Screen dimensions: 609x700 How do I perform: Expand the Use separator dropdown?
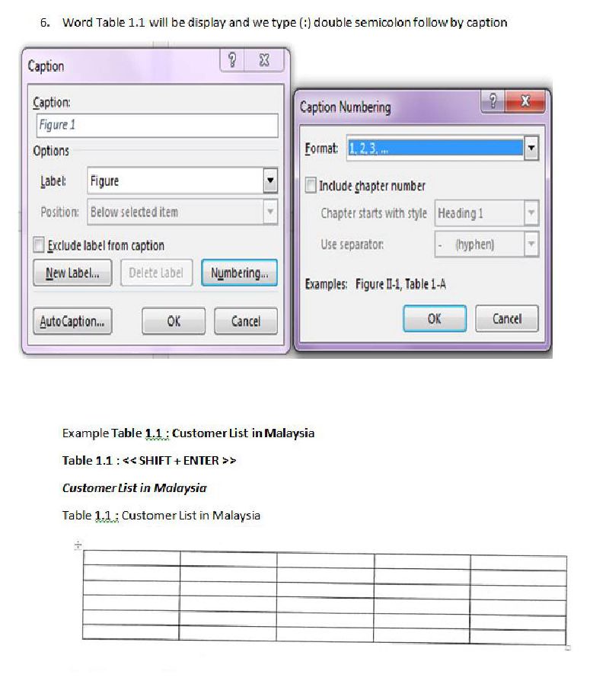tap(531, 245)
